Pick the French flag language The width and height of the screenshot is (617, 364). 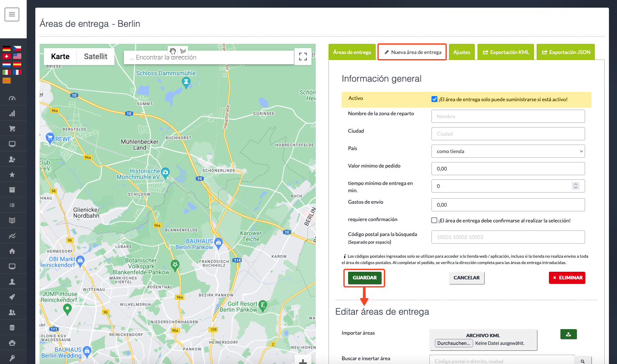tap(17, 72)
